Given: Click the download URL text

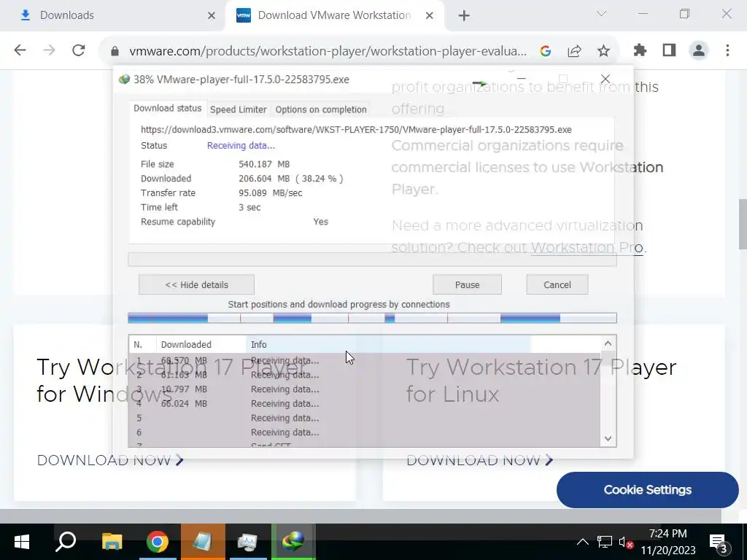Looking at the screenshot, I should 356,130.
